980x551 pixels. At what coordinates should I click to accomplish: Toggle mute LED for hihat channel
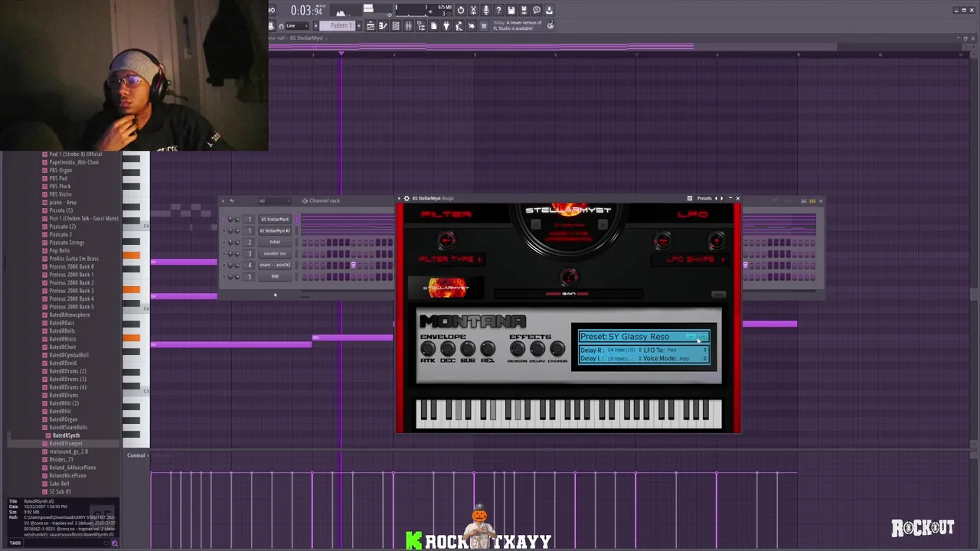click(x=224, y=242)
